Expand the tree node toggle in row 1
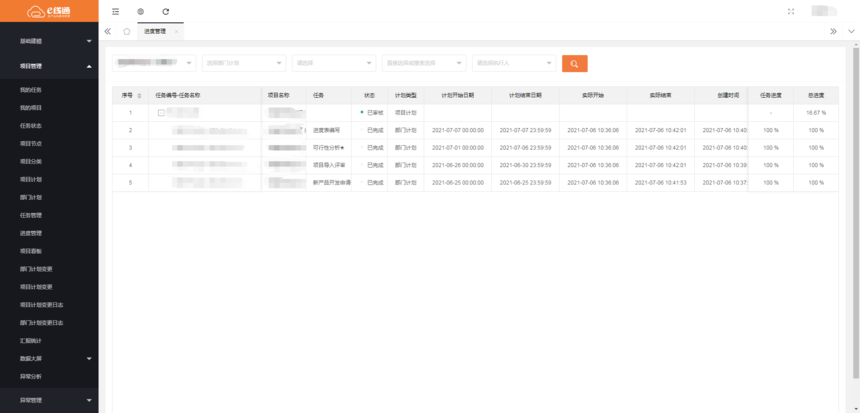The height and width of the screenshot is (413, 860). [160, 113]
